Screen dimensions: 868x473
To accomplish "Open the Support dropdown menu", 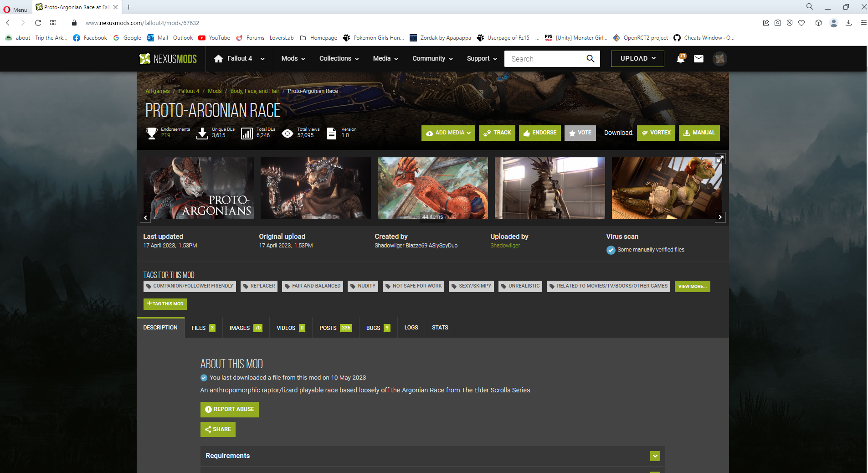I will (x=482, y=59).
